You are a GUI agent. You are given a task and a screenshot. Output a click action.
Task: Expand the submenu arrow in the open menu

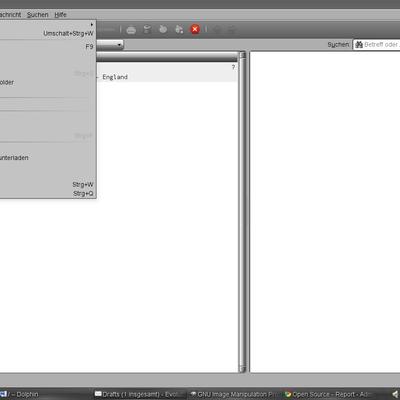point(92,24)
